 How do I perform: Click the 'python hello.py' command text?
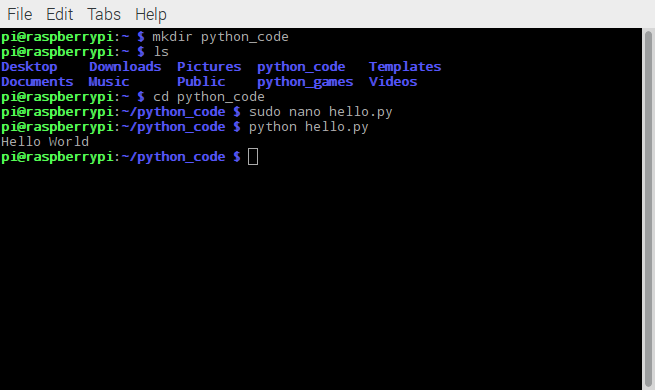(308, 127)
